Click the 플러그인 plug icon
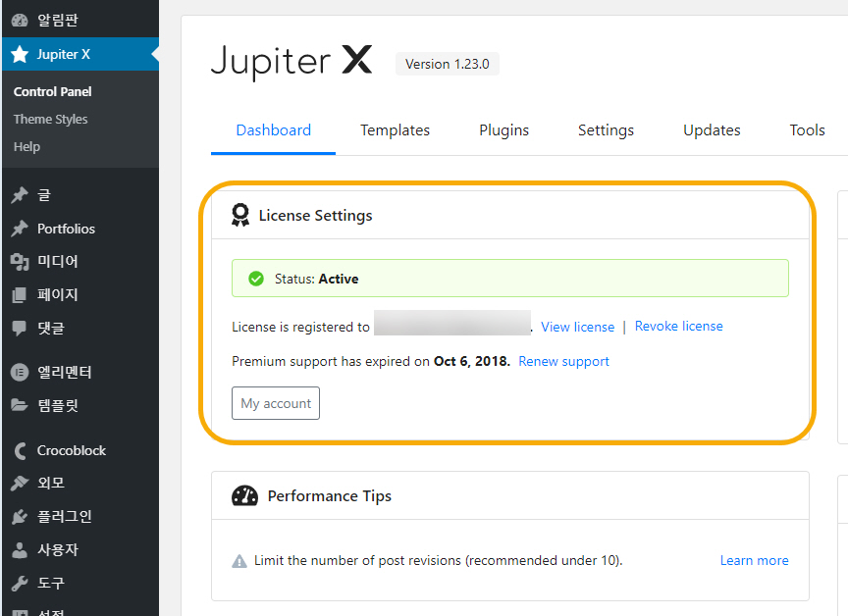848x616 pixels. coord(20,517)
